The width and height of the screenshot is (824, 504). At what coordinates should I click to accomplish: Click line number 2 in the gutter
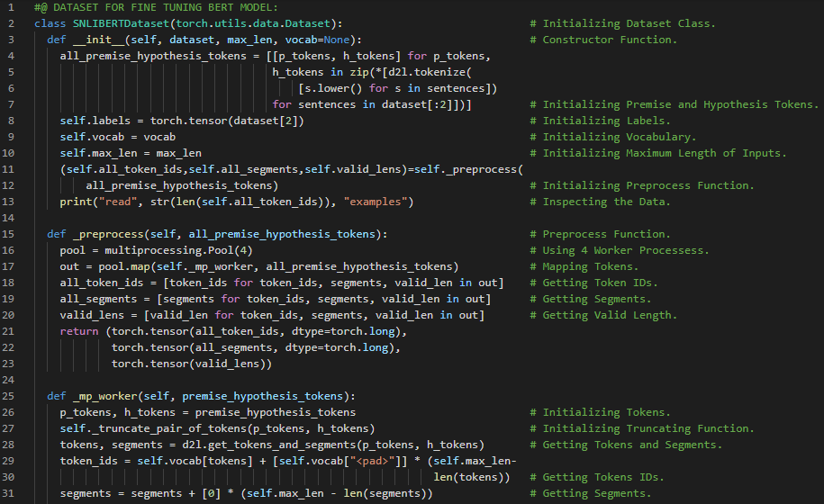point(12,23)
